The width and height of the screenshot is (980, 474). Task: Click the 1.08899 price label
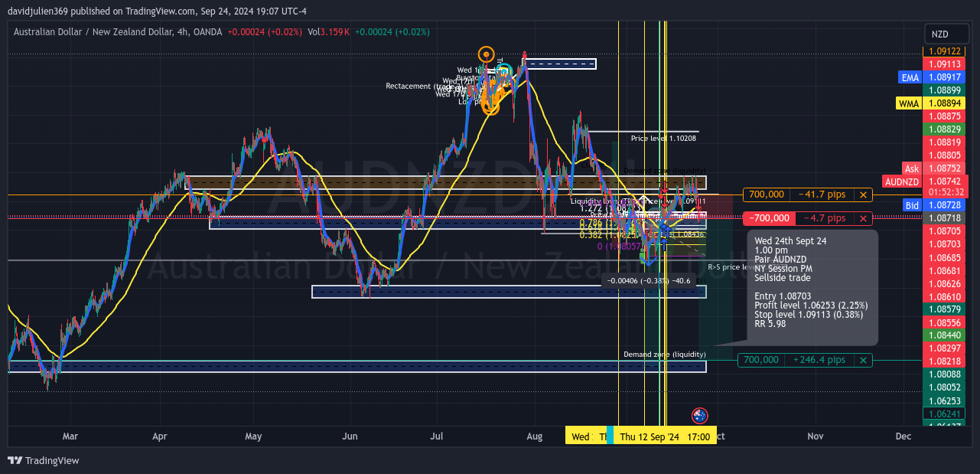tap(946, 90)
